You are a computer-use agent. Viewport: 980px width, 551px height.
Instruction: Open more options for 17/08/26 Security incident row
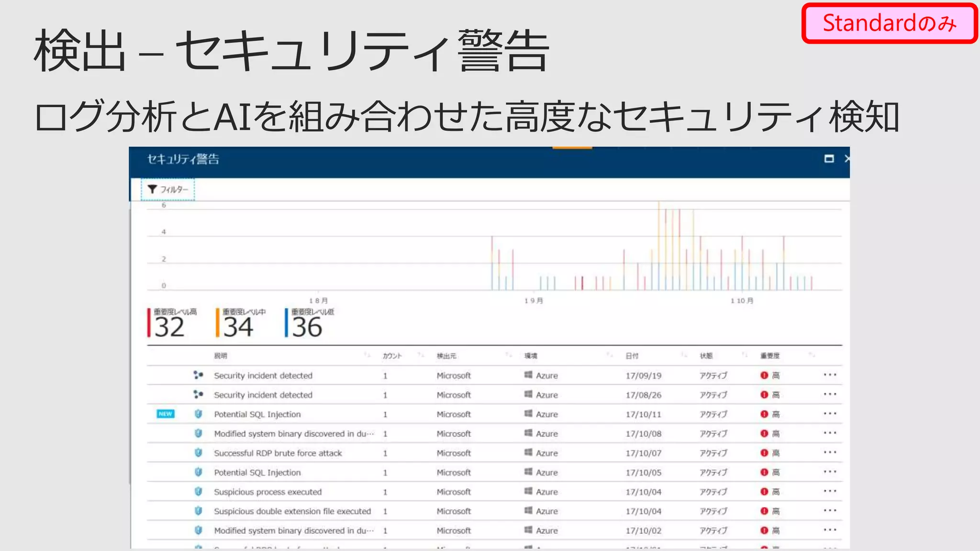pos(830,395)
